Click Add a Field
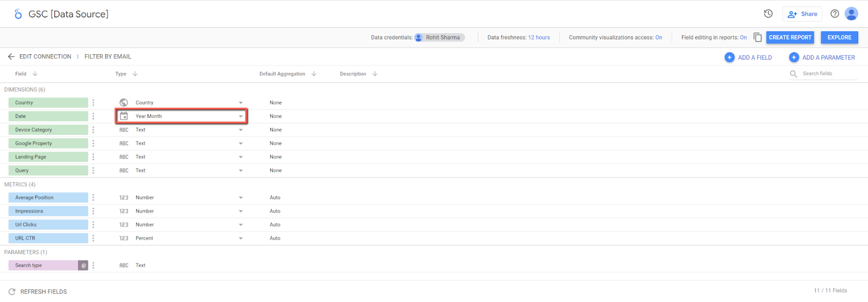This screenshot has width=868, height=302. coord(748,57)
